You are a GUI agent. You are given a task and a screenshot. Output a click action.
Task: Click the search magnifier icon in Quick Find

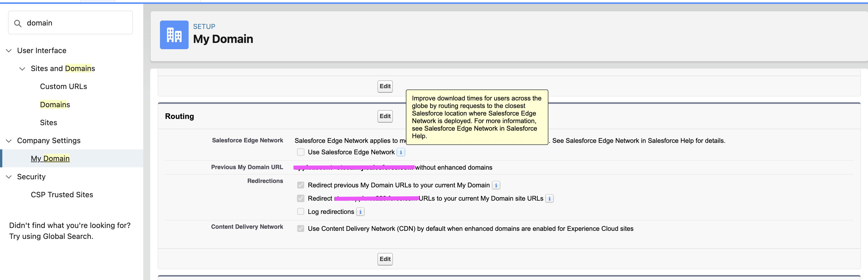[17, 23]
